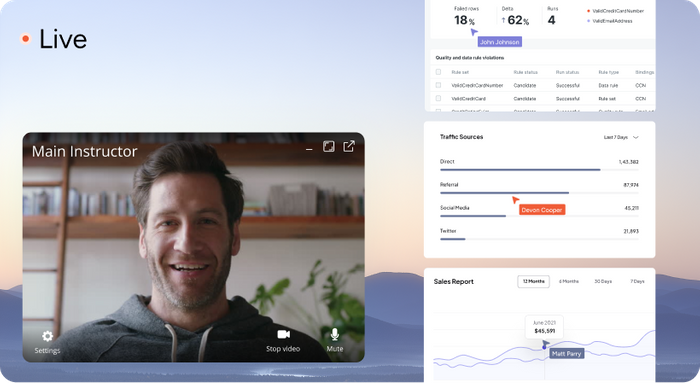Click Successful in ValidCreditCard row
Screen dimensions: 700x383
(567, 99)
